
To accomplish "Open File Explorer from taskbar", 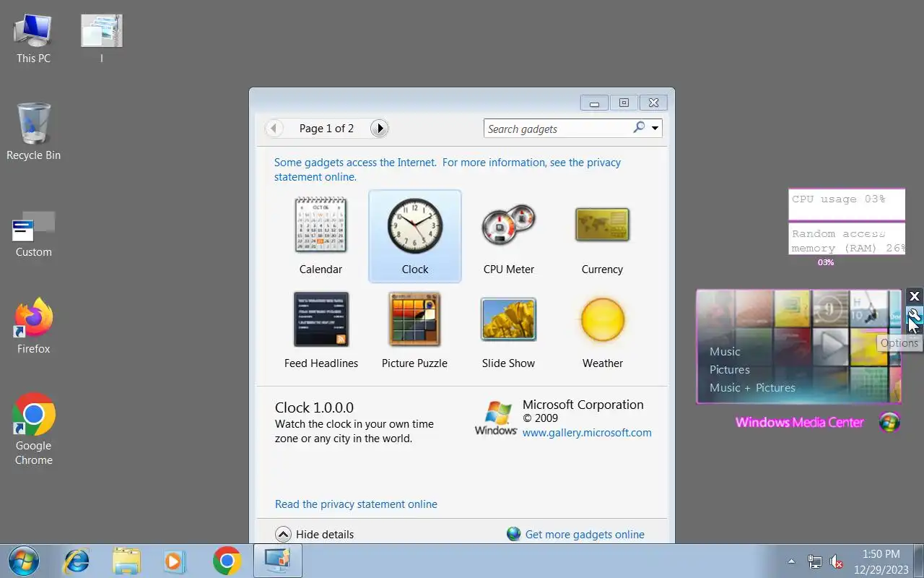I will click(x=127, y=561).
